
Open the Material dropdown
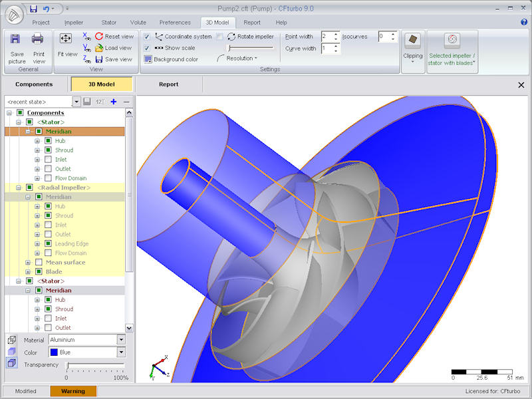click(x=121, y=339)
